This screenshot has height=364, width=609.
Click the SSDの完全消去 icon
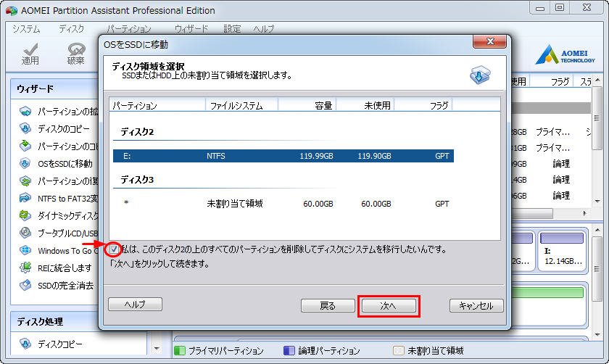(25, 285)
